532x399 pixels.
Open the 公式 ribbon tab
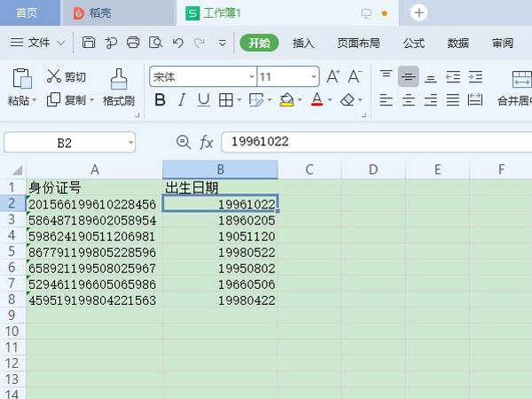click(x=413, y=43)
